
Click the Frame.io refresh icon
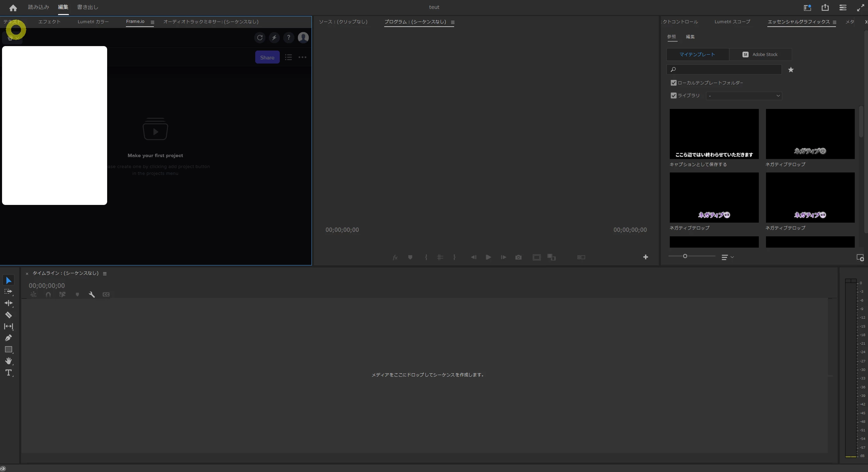[x=260, y=38]
